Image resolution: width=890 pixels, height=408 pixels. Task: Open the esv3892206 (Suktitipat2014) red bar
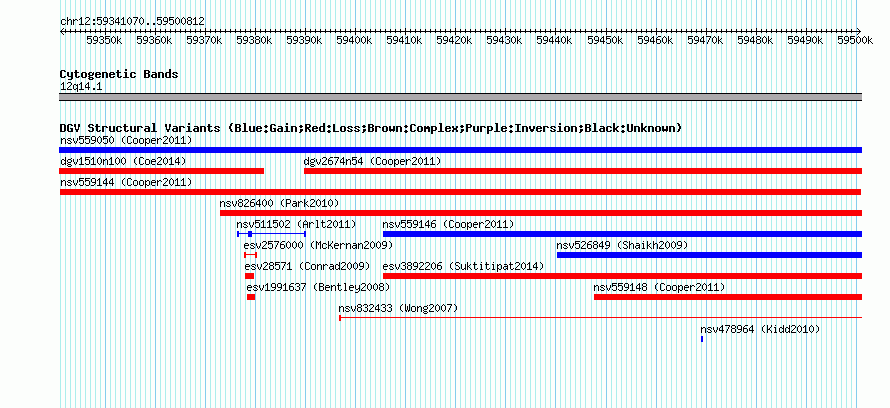pos(623,276)
